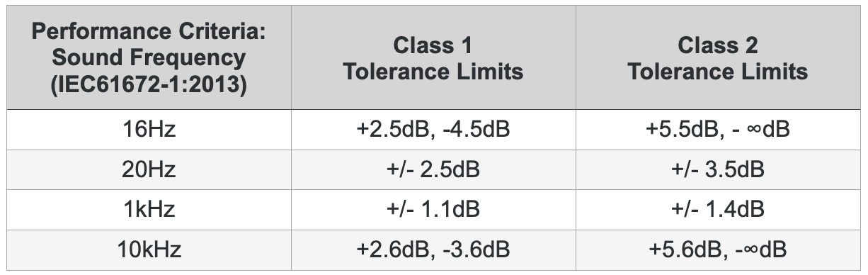This screenshot has height=275, width=868.
Task: Select the Class 1 Tolerance Limits header
Action: [433, 57]
